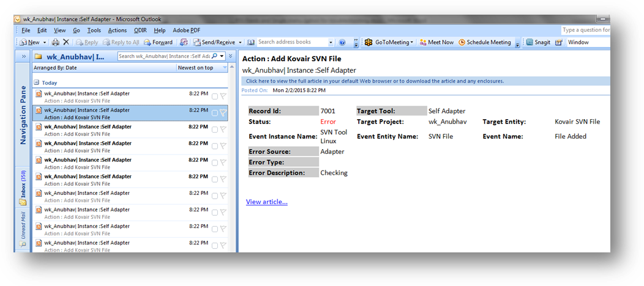Open the Actions menu
Image resolution: width=644 pixels, height=286 pixels.
[x=117, y=30]
